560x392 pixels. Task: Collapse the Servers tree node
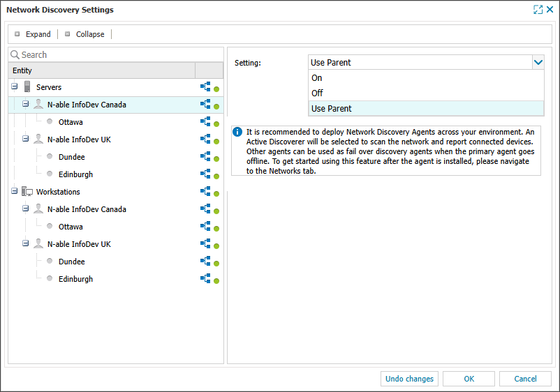pos(15,87)
